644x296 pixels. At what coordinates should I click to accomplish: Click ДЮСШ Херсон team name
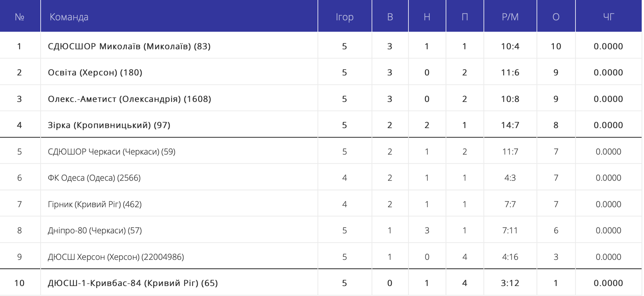[116, 257]
